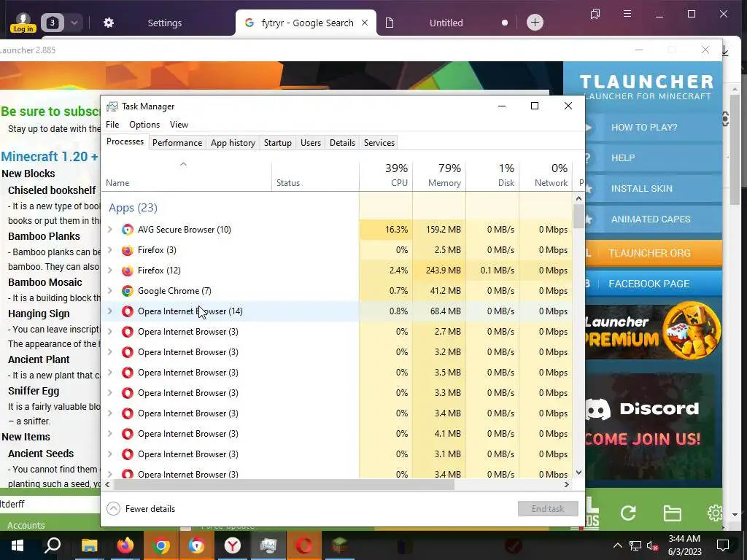This screenshot has height=560, width=747.
Task: Open Firefox from the taskbar
Action: pos(125,545)
